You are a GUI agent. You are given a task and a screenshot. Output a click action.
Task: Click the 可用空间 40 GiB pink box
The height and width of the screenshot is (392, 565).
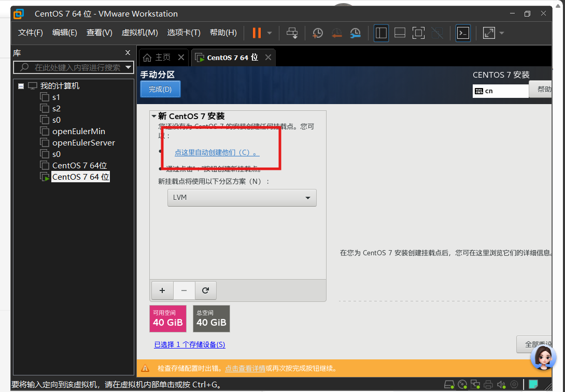pyautogui.click(x=168, y=318)
